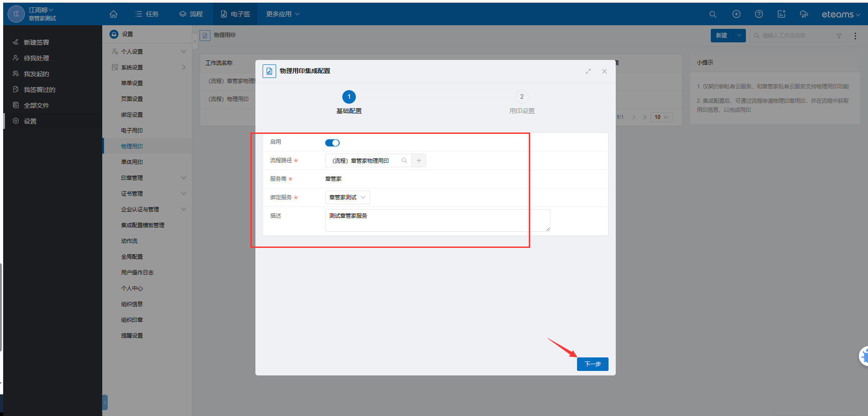Open the 绑定服务 dropdown 章管家测试
The width and height of the screenshot is (868, 416).
[x=348, y=197]
